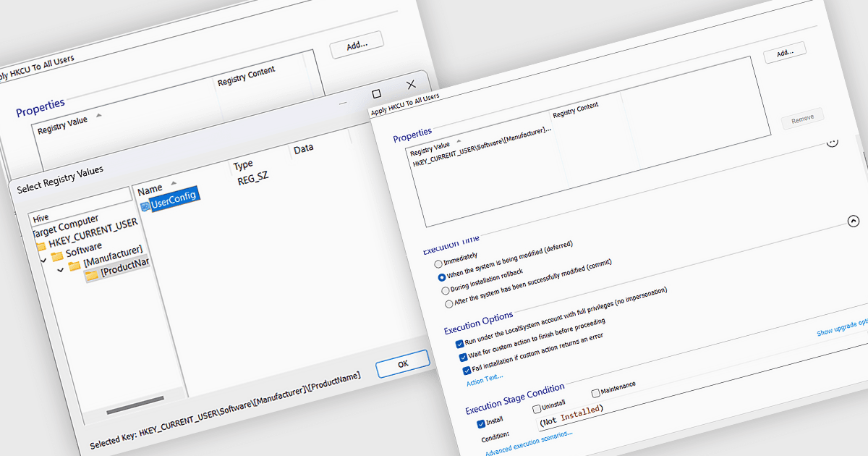Click the REG_SZ type cell

coord(252,177)
